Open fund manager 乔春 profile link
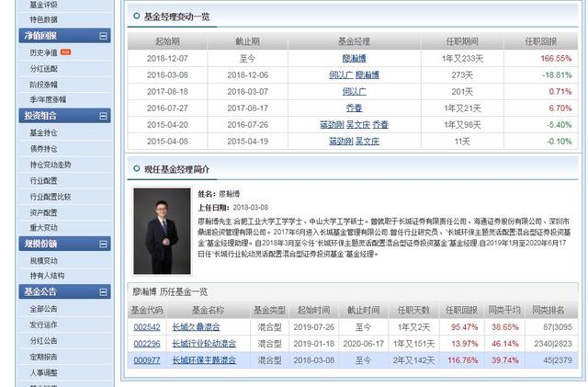588x387 pixels. point(354,108)
